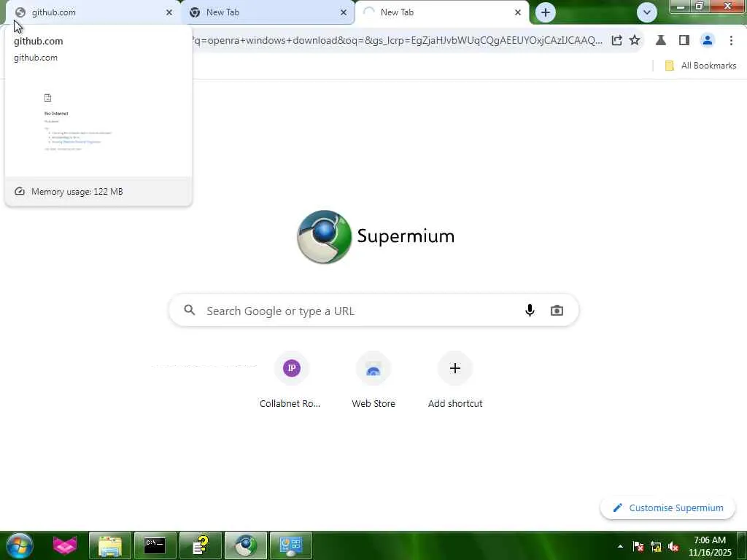Click Supermium browser taskbar icon

[x=245, y=545]
